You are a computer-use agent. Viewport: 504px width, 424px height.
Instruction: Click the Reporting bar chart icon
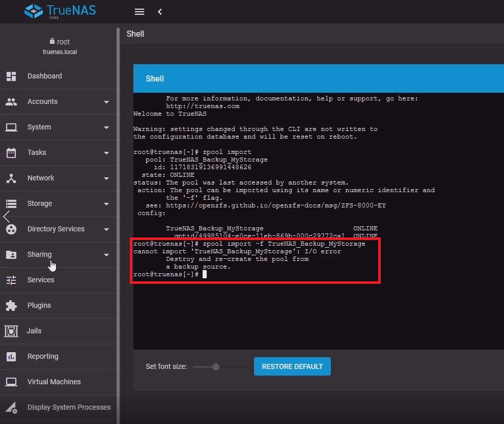[x=11, y=356]
